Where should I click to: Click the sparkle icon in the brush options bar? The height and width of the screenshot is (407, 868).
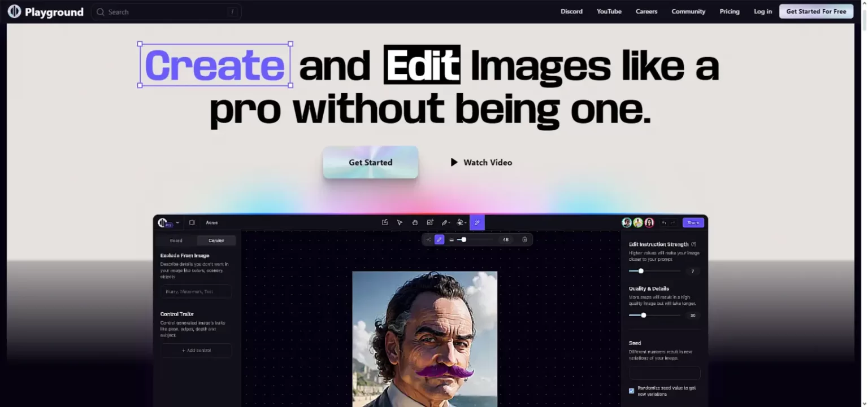(428, 239)
